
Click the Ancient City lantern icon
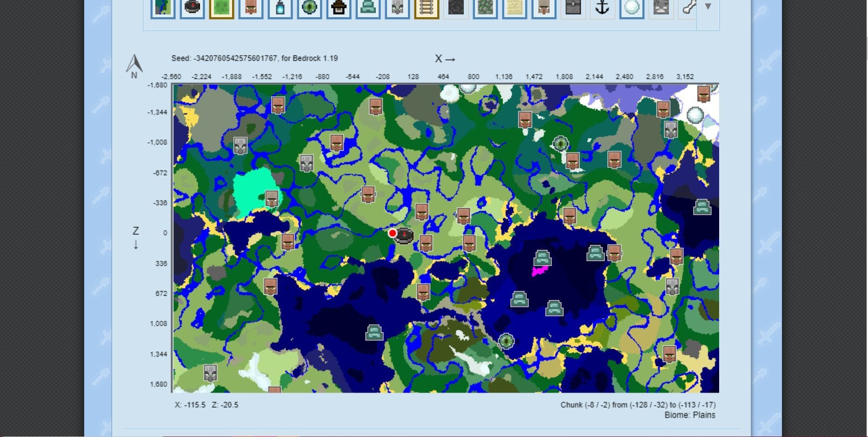[x=280, y=8]
